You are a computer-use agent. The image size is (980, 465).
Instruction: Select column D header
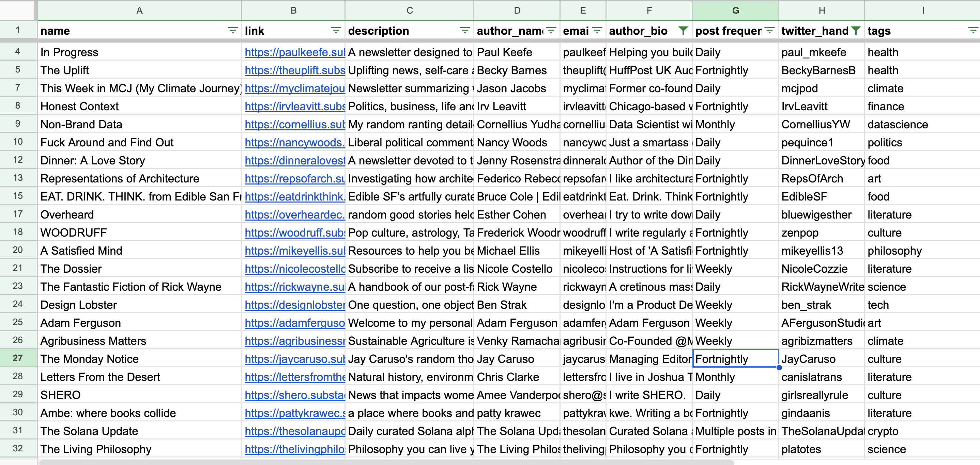(517, 10)
